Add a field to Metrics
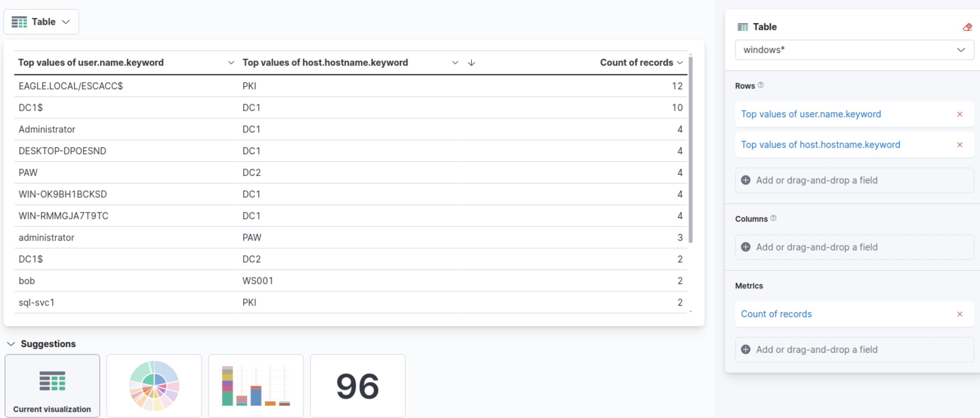This screenshot has width=980, height=418. tap(854, 350)
